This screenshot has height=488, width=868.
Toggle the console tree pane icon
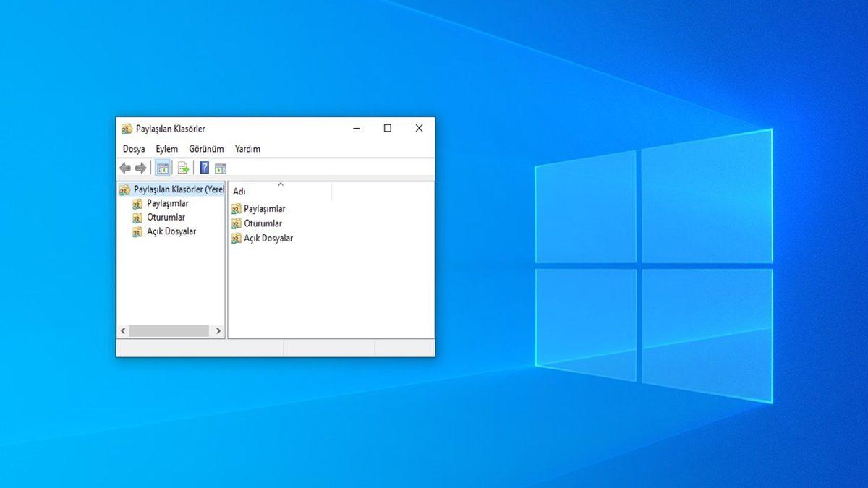(163, 167)
